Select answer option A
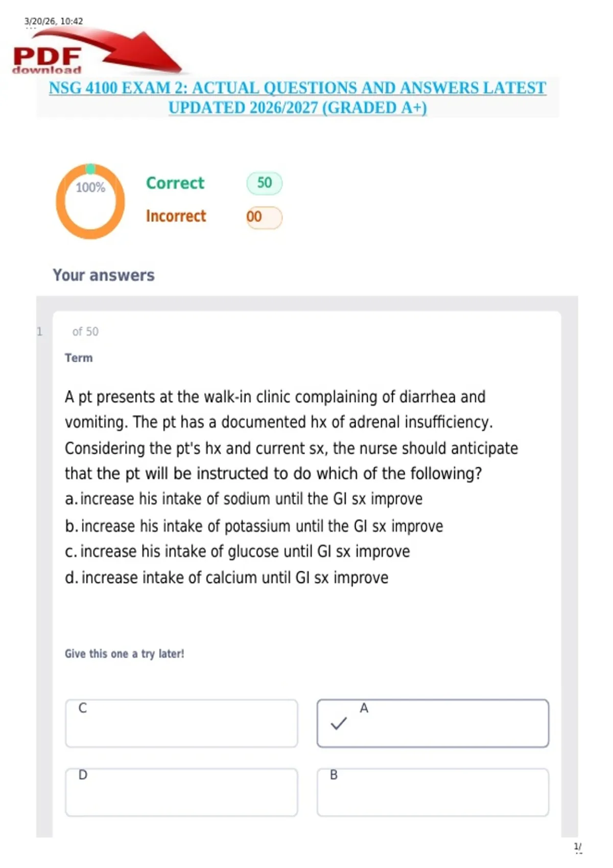 (x=433, y=723)
